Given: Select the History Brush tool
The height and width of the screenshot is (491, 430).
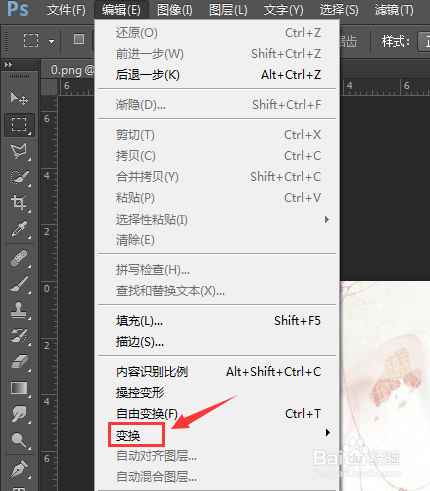Looking at the screenshot, I should pos(19,336).
